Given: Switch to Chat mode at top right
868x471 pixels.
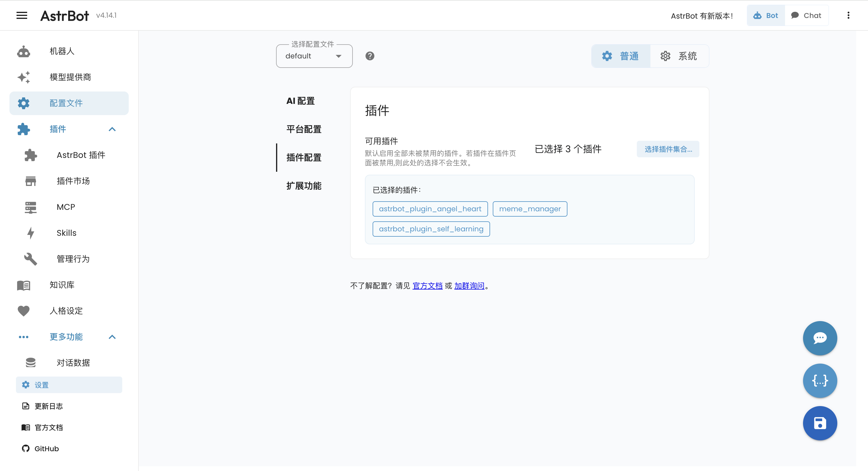Looking at the screenshot, I should 807,15.
